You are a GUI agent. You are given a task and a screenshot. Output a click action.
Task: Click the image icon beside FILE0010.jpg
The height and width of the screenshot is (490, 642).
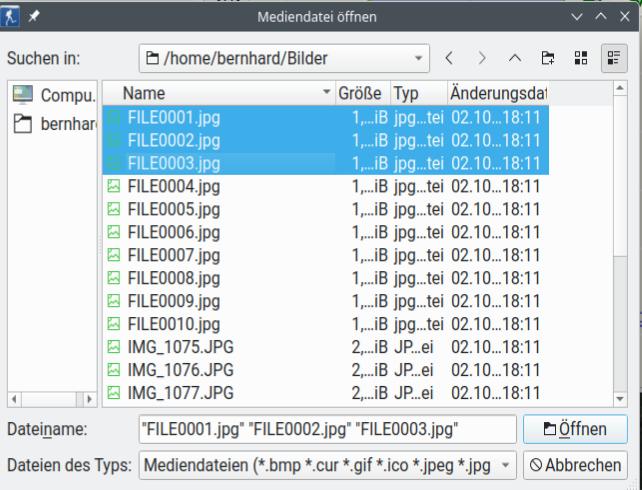(x=113, y=324)
